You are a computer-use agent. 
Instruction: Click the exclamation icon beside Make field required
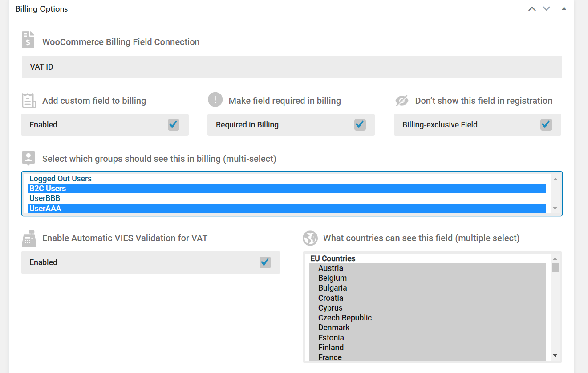coord(215,100)
